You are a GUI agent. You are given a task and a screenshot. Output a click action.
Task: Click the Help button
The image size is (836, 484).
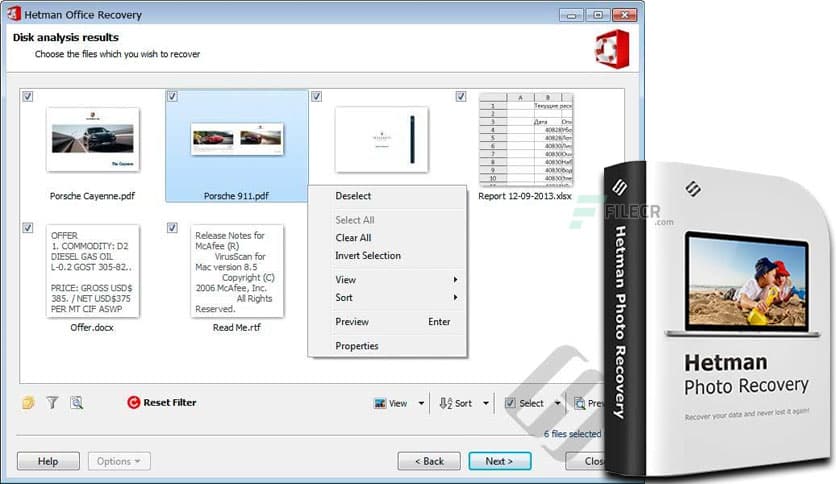pyautogui.click(x=48, y=461)
